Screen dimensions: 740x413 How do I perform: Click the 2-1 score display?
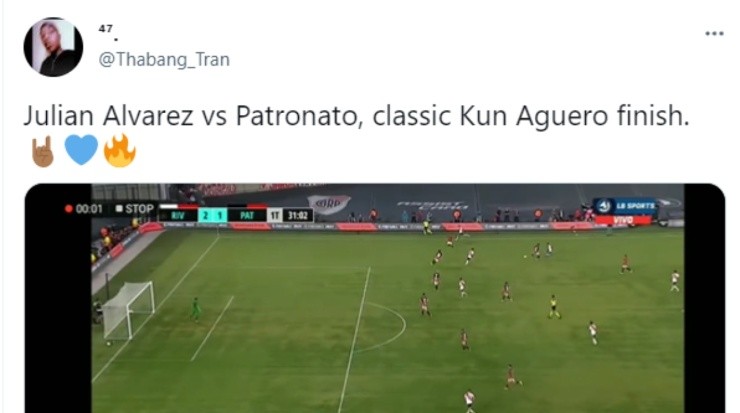pyautogui.click(x=212, y=216)
